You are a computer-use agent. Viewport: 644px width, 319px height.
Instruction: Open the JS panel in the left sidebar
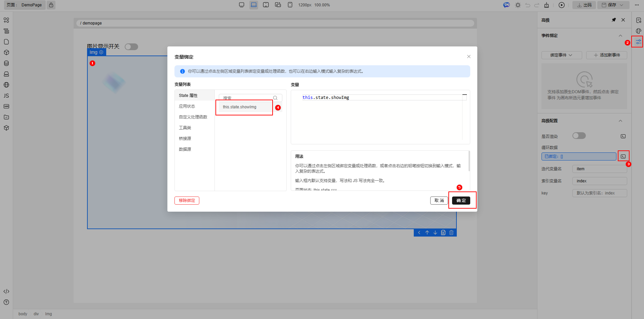point(6,96)
